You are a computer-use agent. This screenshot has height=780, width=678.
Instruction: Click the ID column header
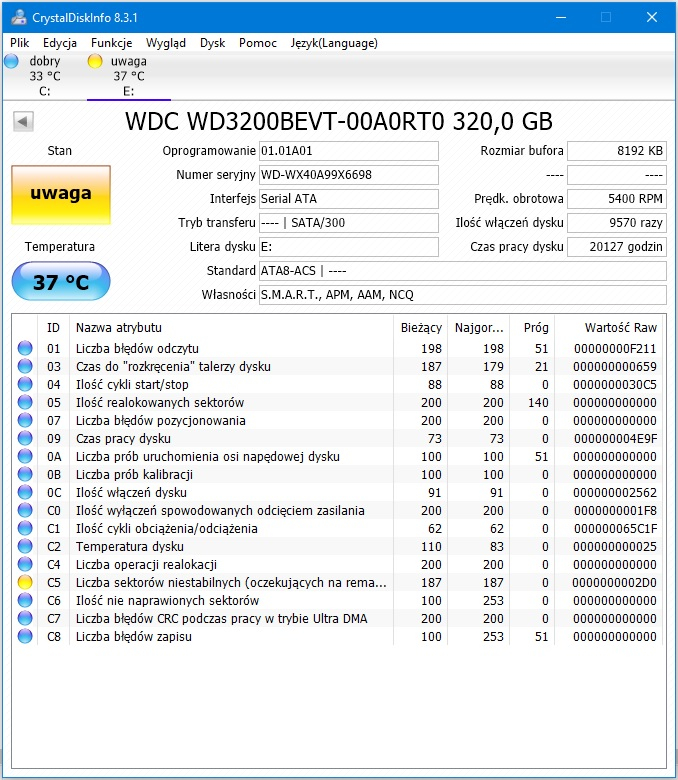point(53,327)
